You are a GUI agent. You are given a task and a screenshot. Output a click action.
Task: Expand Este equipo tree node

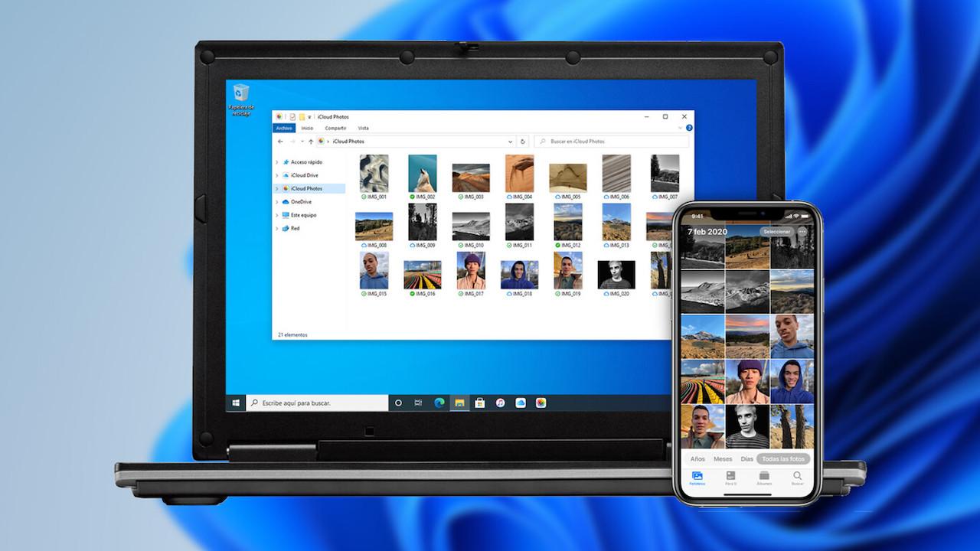point(277,215)
